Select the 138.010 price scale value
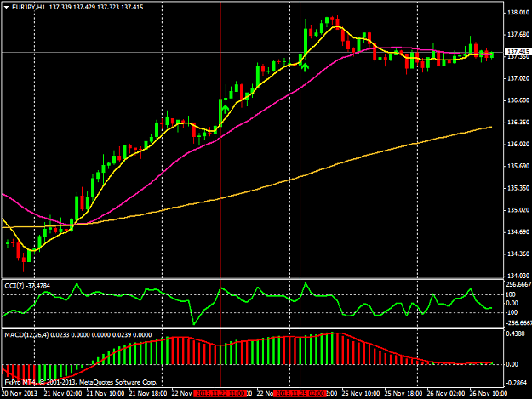Screen dimensions: 532x399 [x=518, y=13]
